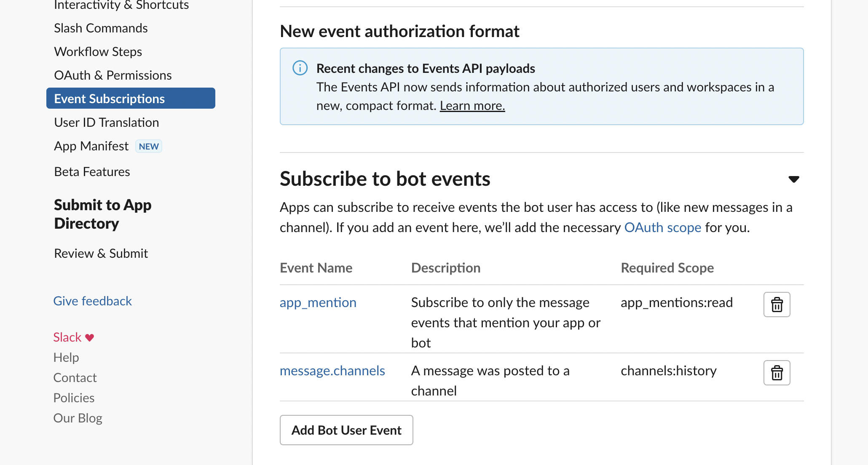Select App Manifest in the sidebar
The height and width of the screenshot is (465, 868).
point(91,146)
